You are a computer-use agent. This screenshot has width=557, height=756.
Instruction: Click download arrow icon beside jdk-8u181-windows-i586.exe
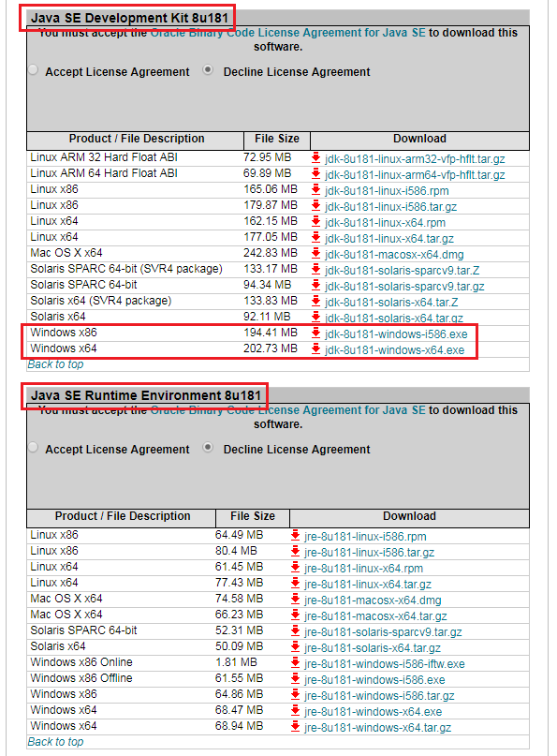[x=316, y=333]
